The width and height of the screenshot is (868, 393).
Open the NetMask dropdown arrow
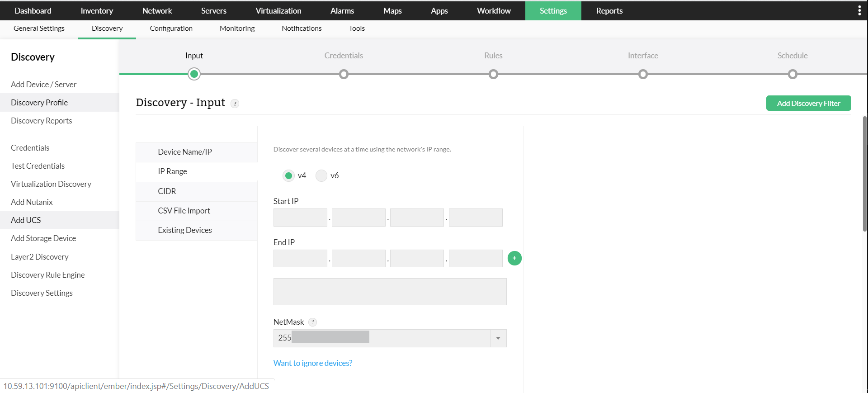(x=498, y=338)
